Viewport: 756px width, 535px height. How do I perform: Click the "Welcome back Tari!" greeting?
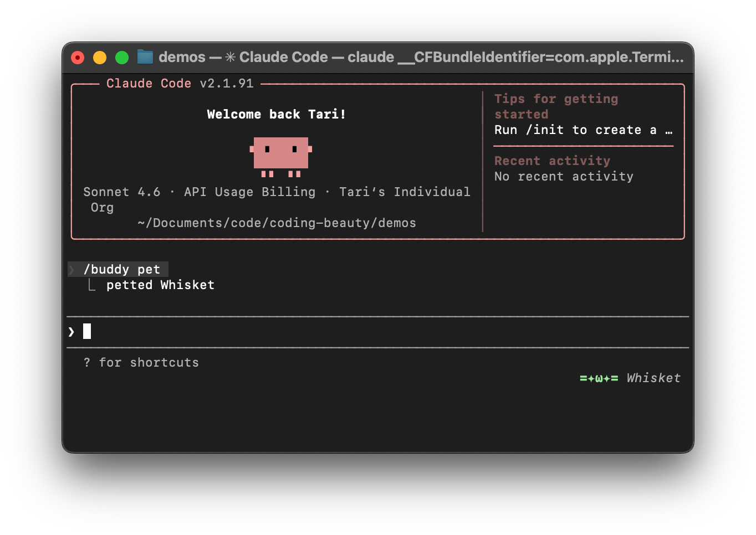276,115
